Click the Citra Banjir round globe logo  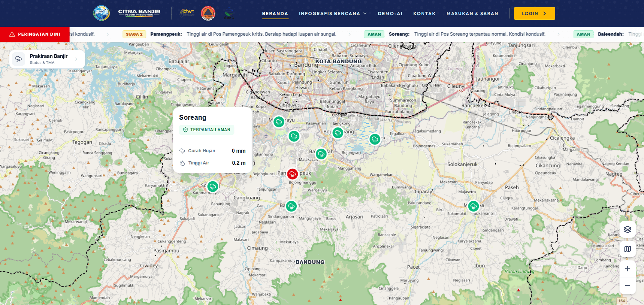(x=101, y=13)
